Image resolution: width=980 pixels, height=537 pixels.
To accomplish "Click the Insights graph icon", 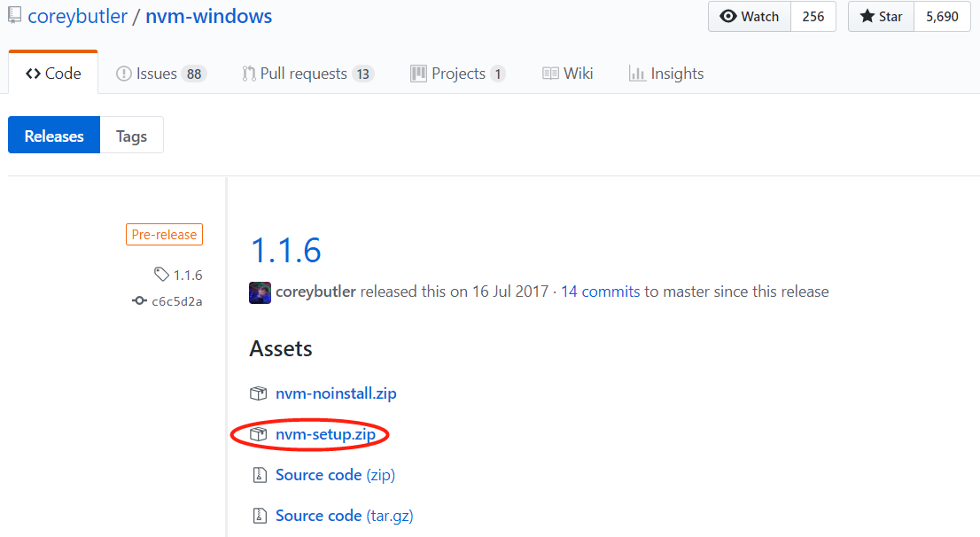I will tap(637, 74).
